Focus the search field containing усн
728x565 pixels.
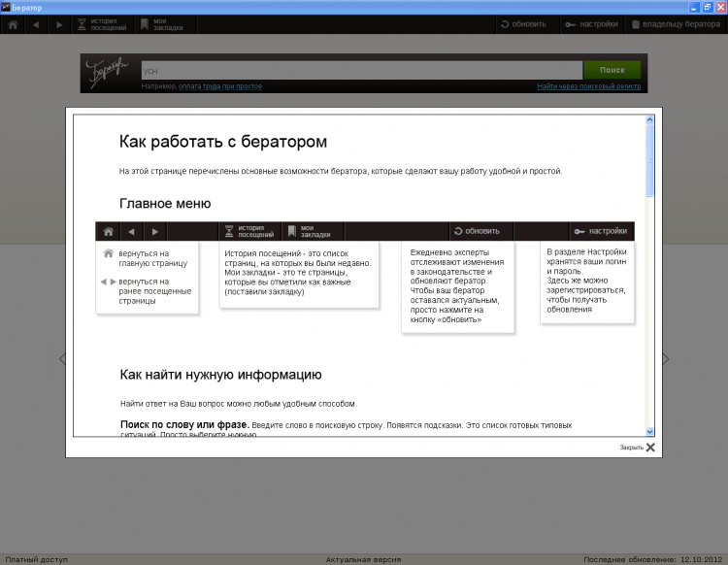point(362,71)
